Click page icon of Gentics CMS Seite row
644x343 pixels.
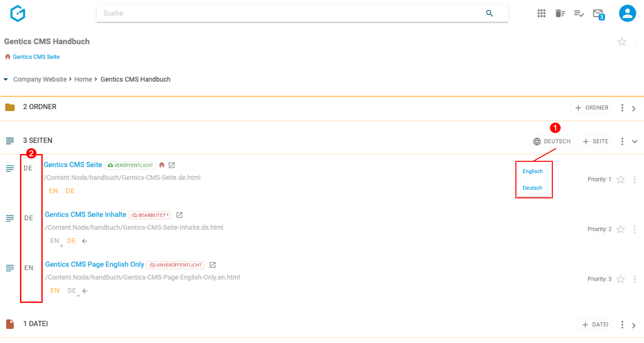point(10,168)
